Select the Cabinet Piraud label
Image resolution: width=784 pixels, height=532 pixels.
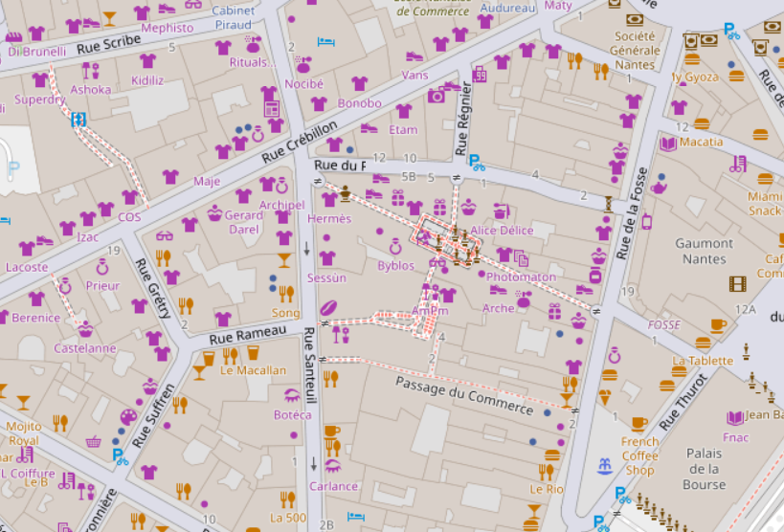[x=233, y=17]
